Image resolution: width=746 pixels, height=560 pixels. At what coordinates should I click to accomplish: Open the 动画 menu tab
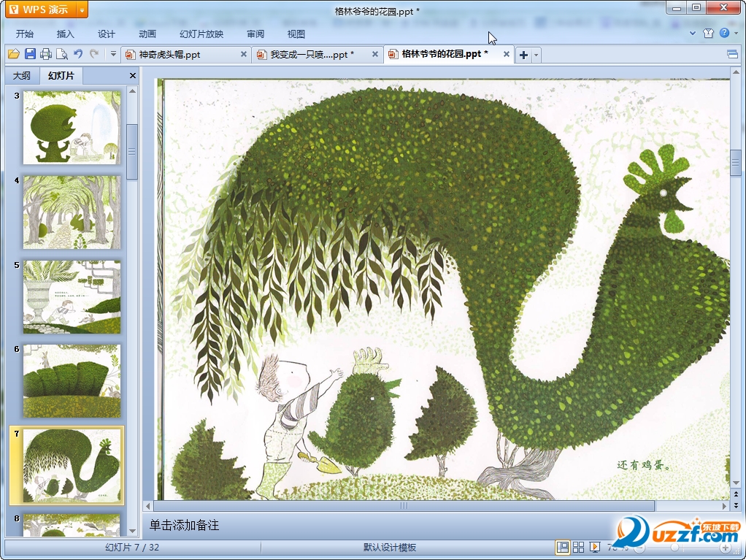point(147,34)
